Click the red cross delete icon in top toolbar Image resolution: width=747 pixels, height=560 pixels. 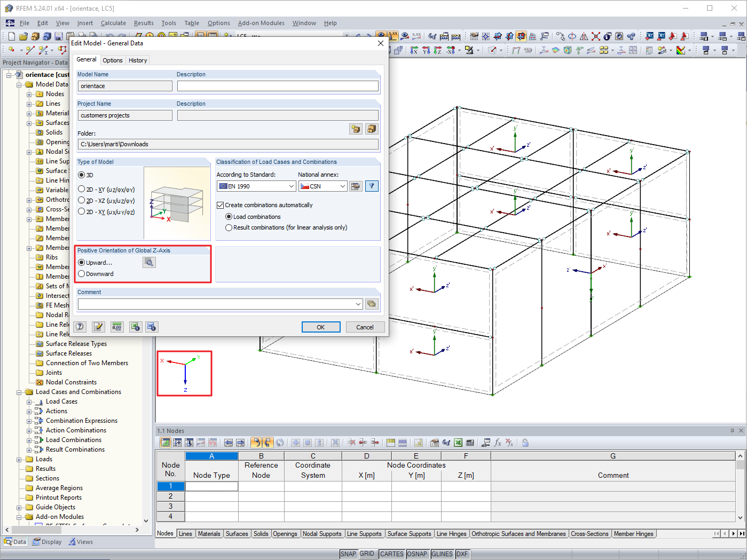click(596, 36)
